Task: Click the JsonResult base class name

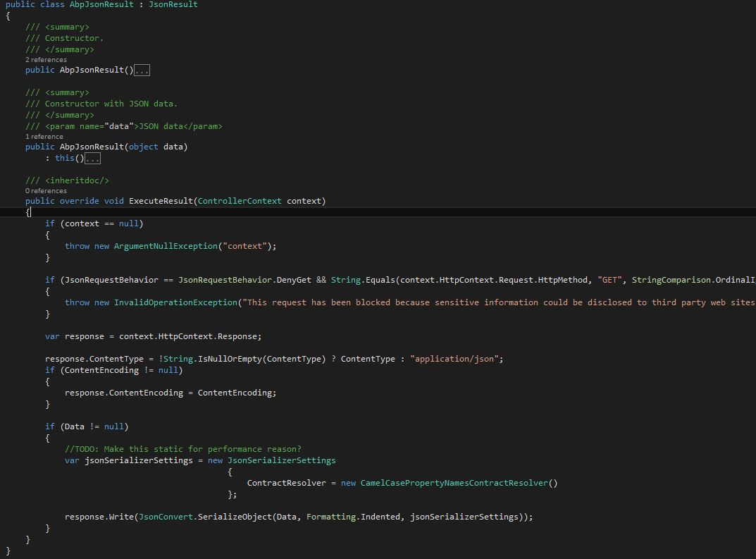Action: pos(173,4)
